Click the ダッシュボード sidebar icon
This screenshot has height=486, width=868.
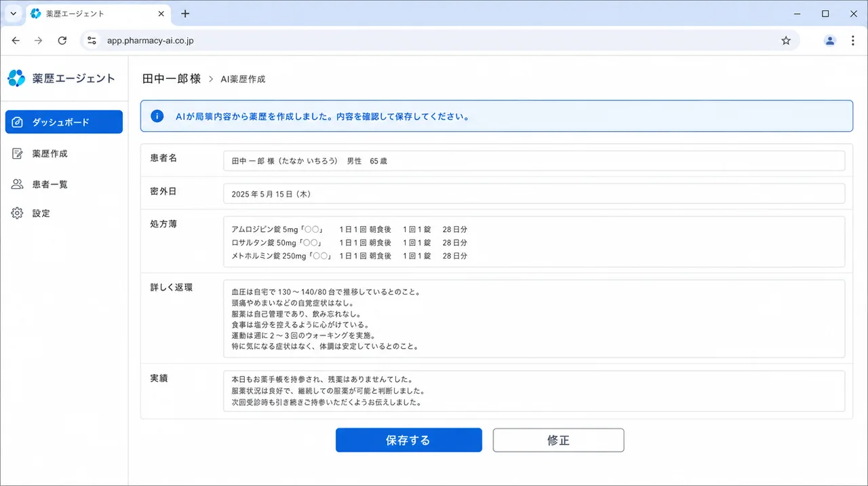(x=18, y=122)
